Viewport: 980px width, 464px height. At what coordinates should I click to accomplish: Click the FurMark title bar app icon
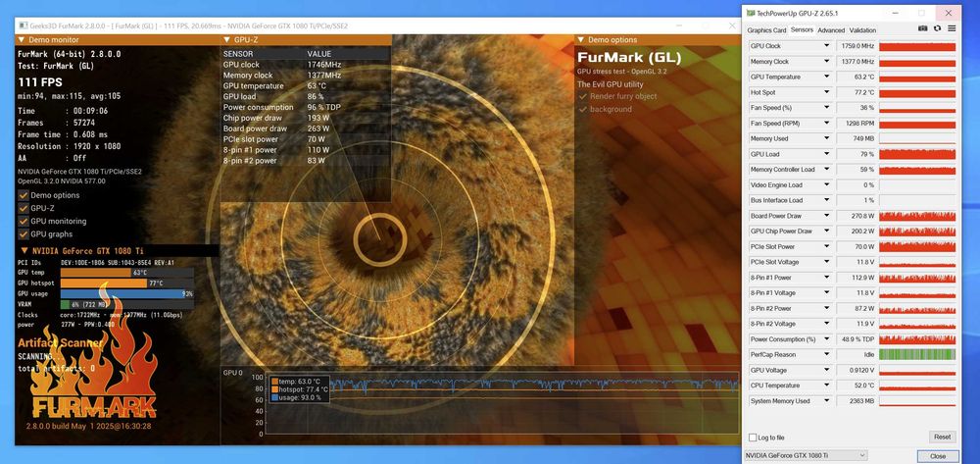click(23, 26)
